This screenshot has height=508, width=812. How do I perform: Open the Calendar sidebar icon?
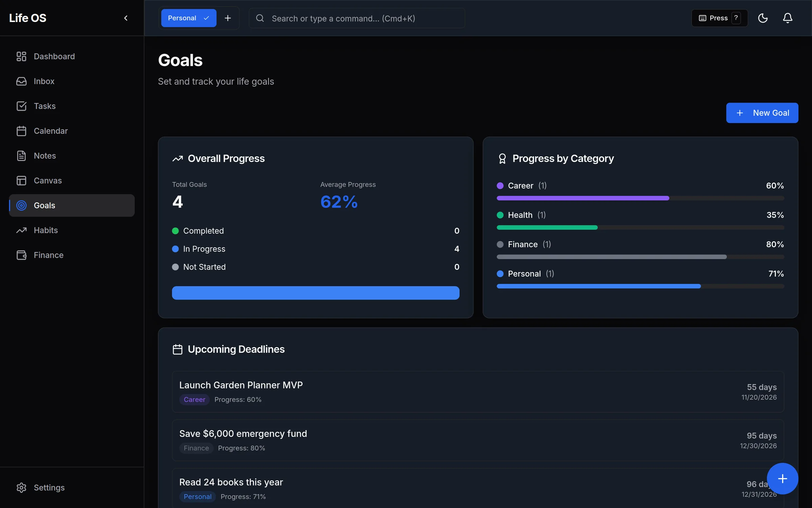point(21,131)
